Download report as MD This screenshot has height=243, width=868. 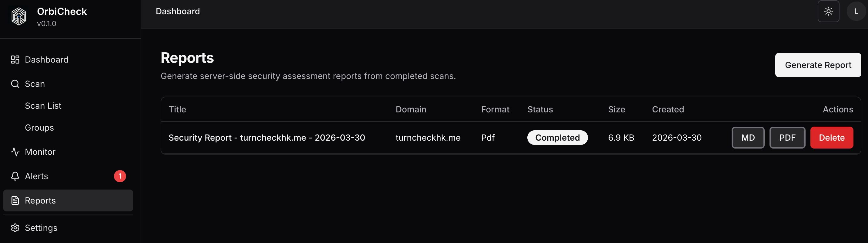click(748, 138)
